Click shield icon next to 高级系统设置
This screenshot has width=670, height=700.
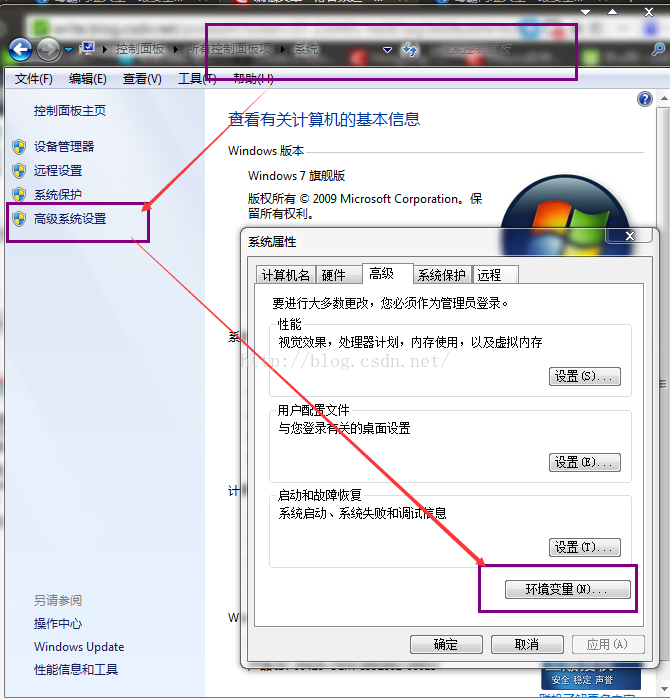tap(19, 219)
